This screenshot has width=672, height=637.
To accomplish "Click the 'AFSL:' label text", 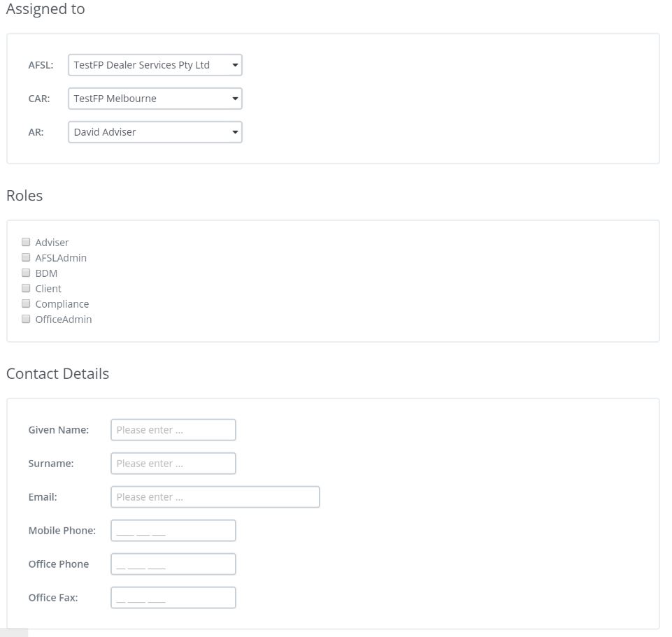I will click(x=41, y=65).
